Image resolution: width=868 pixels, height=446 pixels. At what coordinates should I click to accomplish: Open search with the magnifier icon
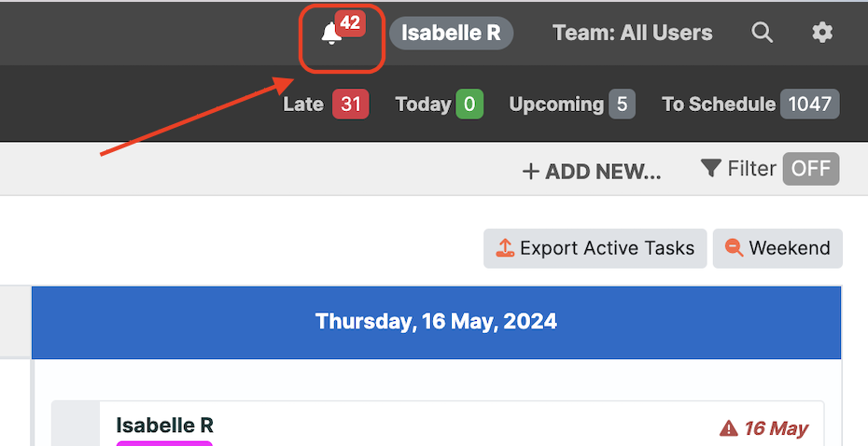coord(762,32)
